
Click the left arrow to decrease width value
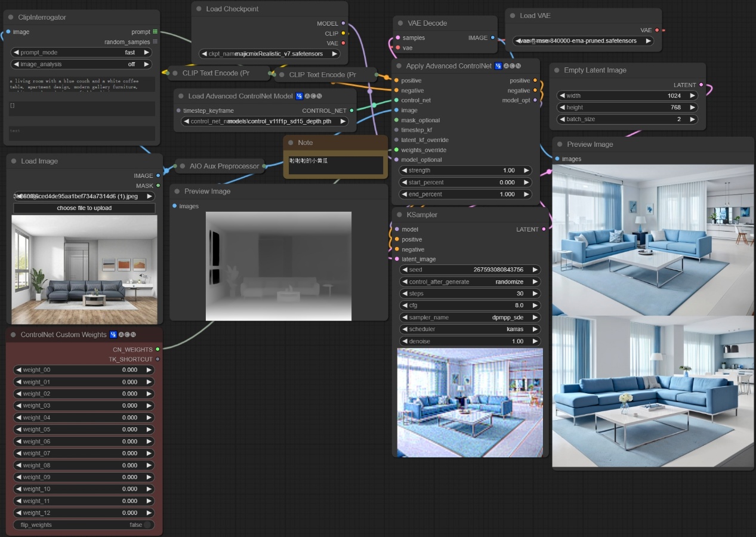click(562, 95)
